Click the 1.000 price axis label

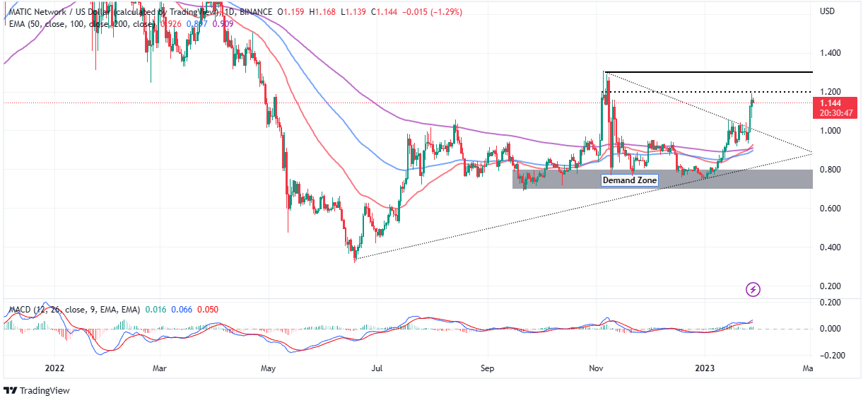830,131
